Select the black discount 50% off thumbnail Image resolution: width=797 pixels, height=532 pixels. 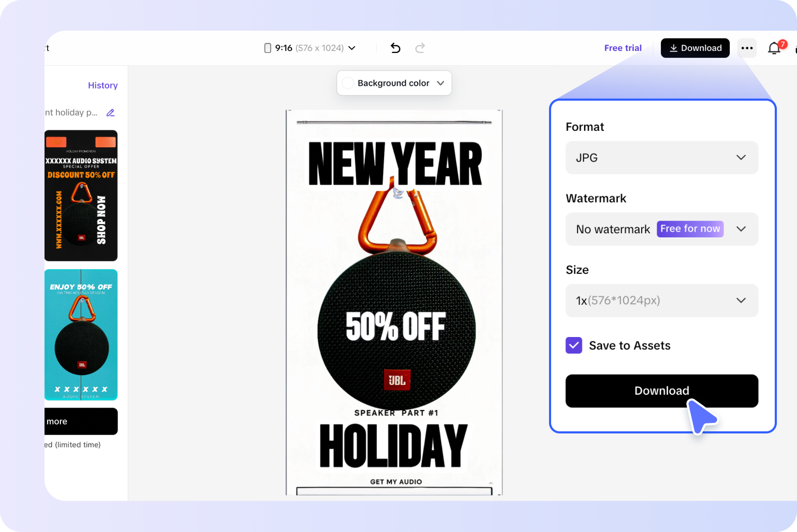tap(81, 196)
